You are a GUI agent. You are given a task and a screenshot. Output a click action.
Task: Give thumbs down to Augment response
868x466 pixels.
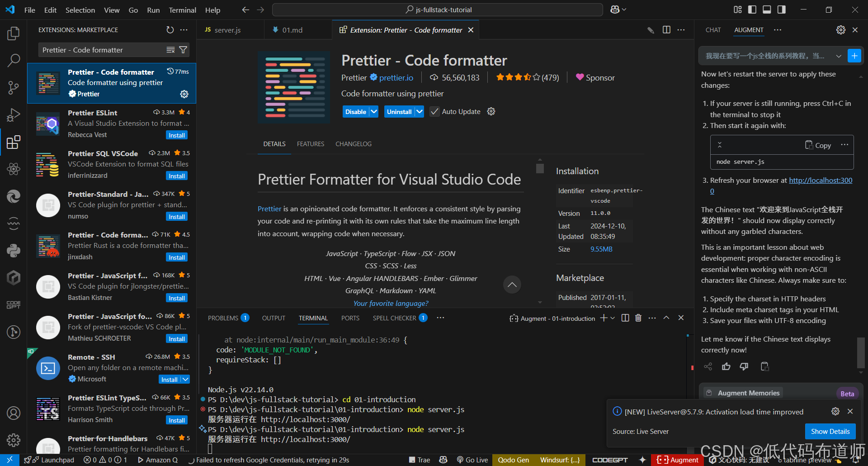744,366
